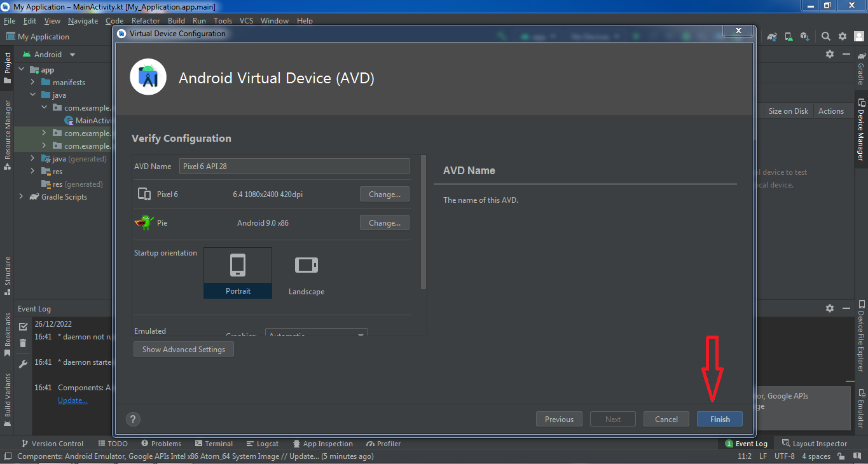Open the Logcat tool window tab

pos(262,444)
